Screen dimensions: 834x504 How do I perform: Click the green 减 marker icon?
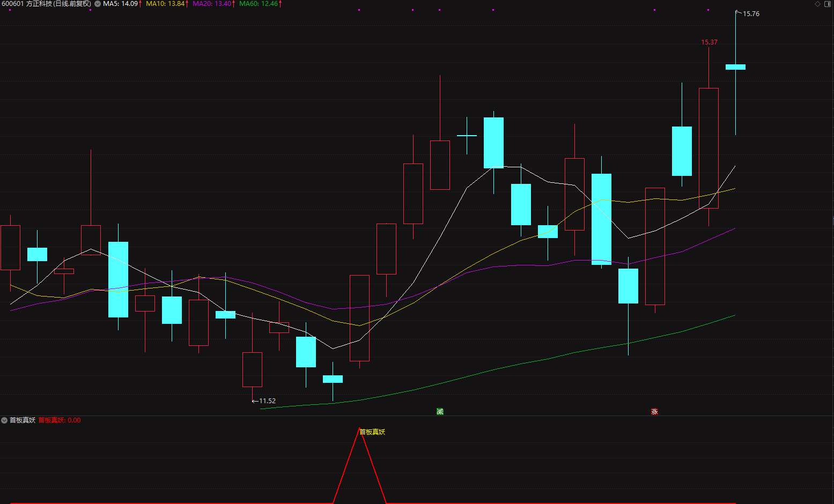click(x=440, y=411)
